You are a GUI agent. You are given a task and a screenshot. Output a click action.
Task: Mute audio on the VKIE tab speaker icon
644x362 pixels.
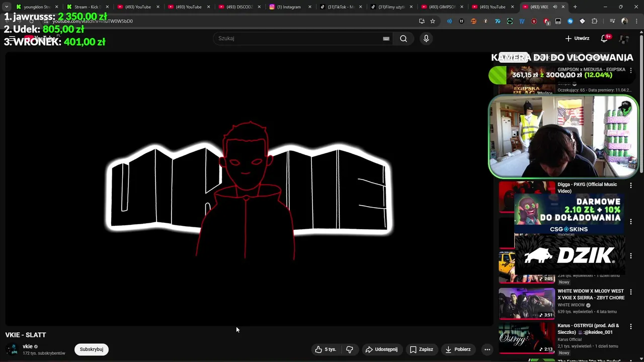tap(555, 7)
